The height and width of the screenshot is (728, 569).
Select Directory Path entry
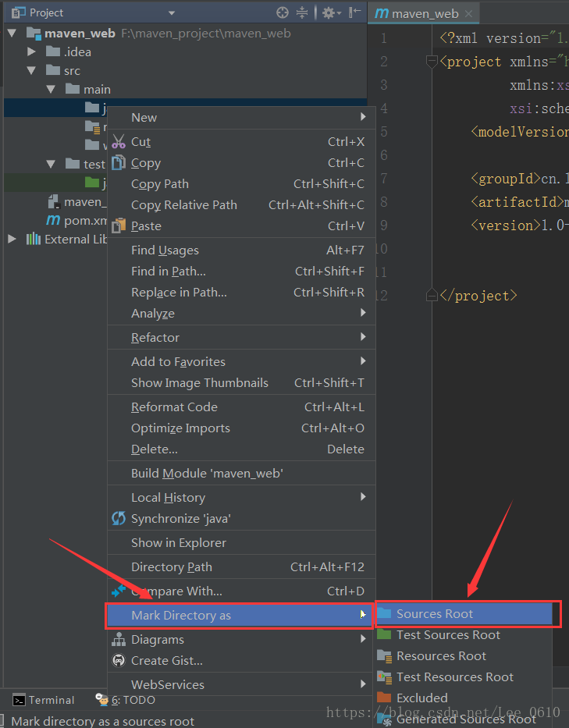[241, 567]
